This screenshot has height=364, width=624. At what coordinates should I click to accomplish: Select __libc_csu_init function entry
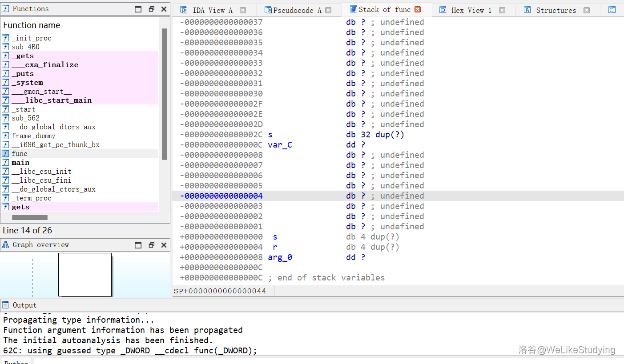41,172
